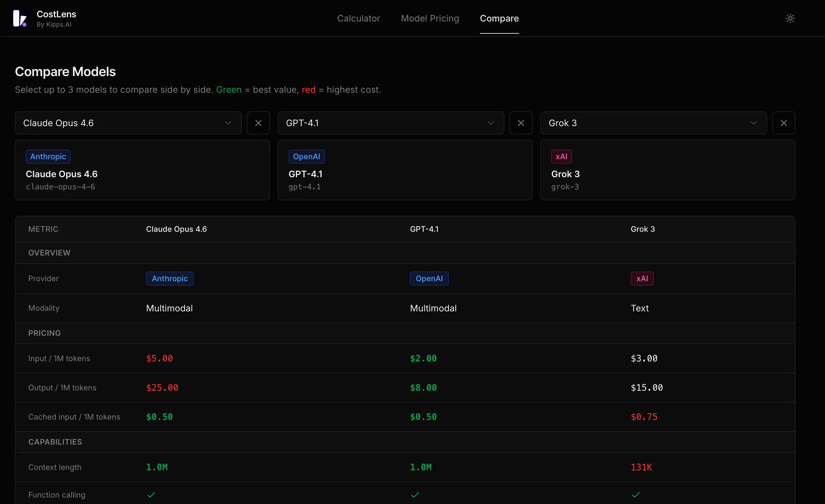Click the OVERVIEW section header

point(49,253)
